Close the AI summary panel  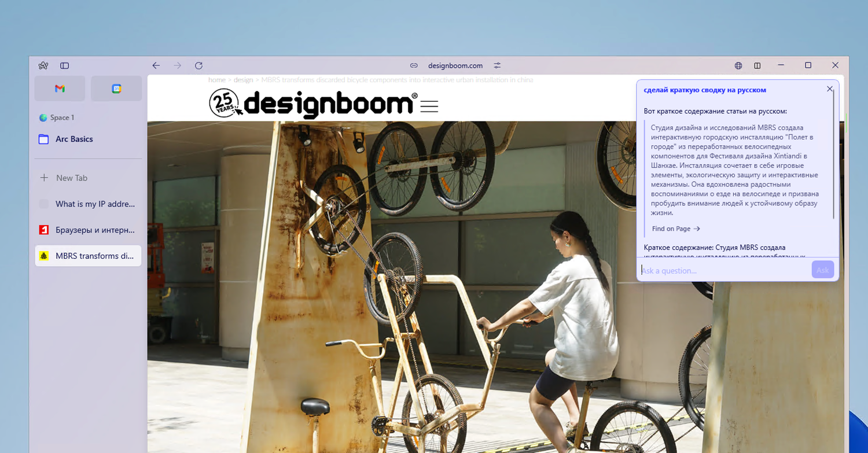coord(830,89)
